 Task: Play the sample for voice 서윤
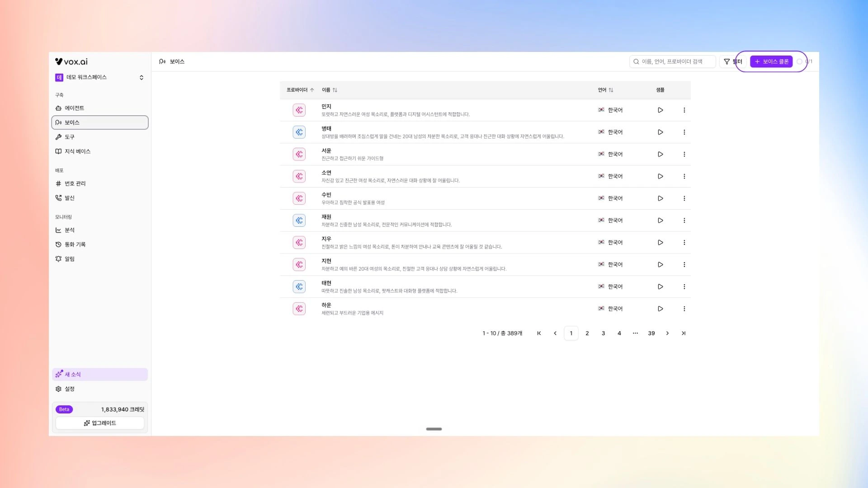tap(660, 155)
